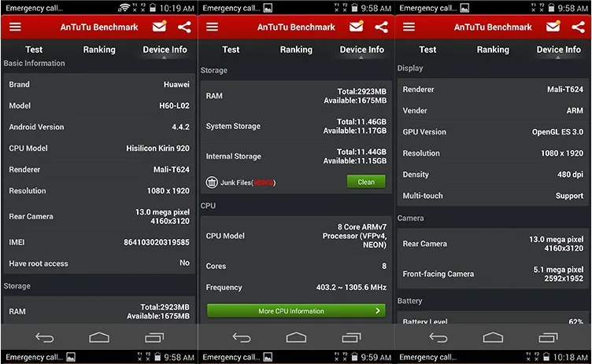Tap Rear Camera row in left screen
The width and height of the screenshot is (592, 364).
[99, 216]
